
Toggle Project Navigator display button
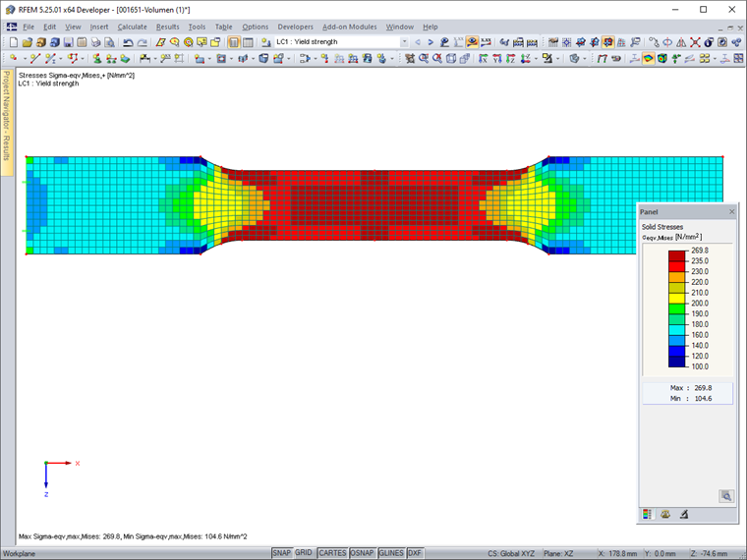click(x=234, y=42)
